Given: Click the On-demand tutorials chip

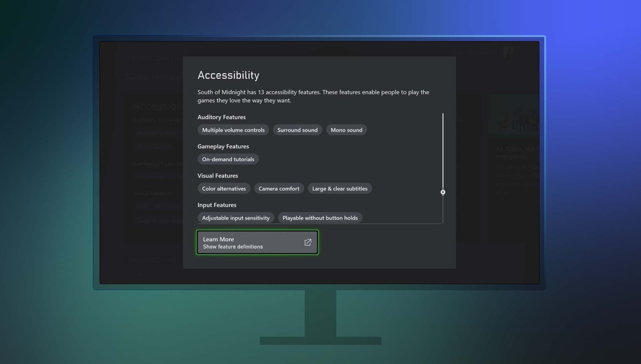Looking at the screenshot, I should 228,159.
